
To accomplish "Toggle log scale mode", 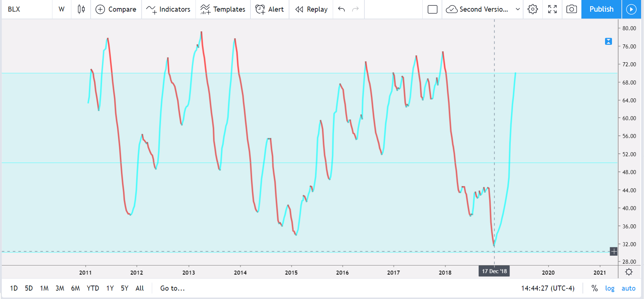I will point(610,288).
